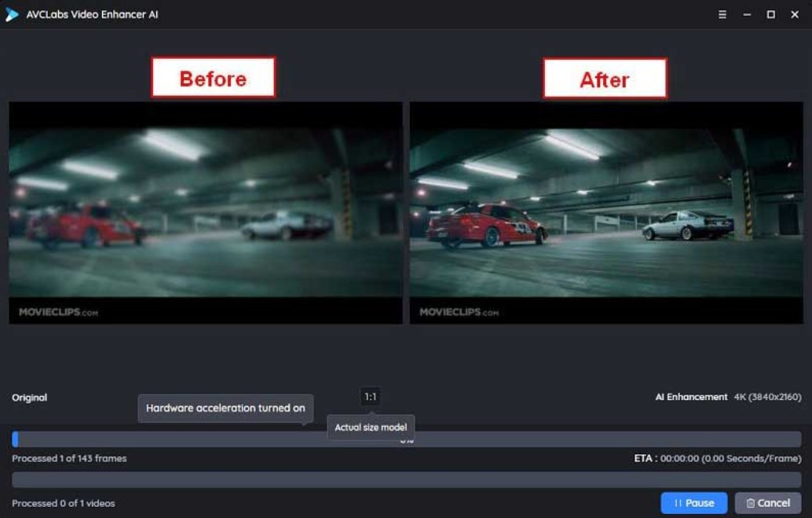The width and height of the screenshot is (812, 518).
Task: Click the 'Actual size model' tooltip
Action: (x=371, y=428)
